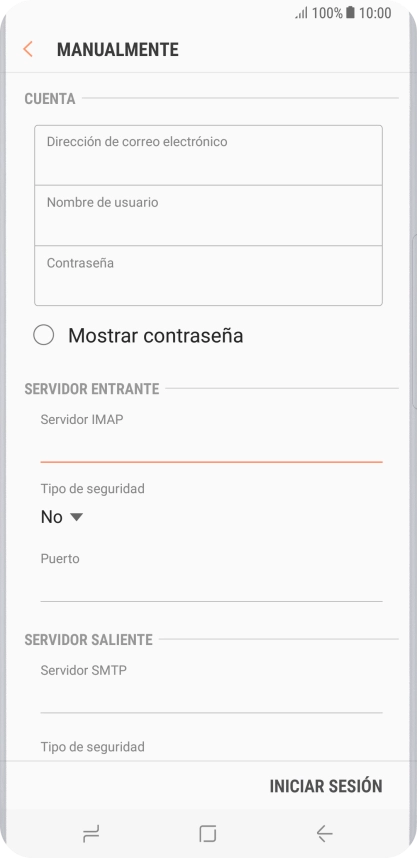The height and width of the screenshot is (858, 417).
Task: Tap the Mostrar contraseña label text
Action: [x=155, y=335]
